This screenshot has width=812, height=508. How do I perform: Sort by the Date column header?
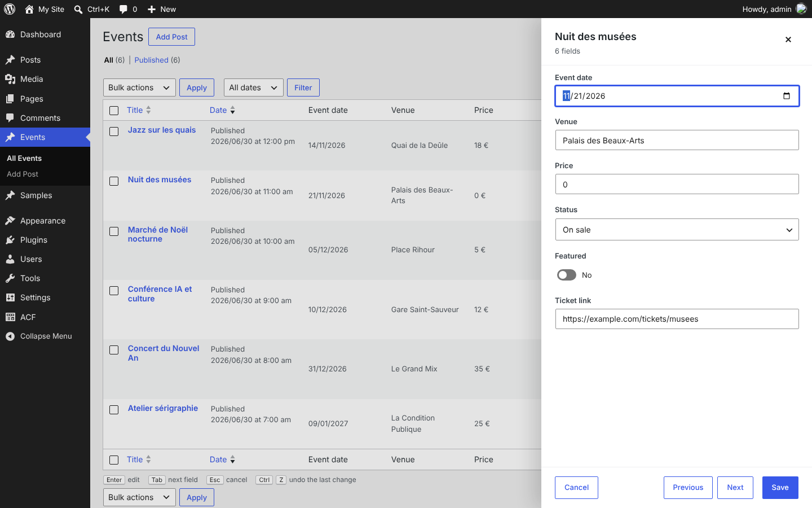click(222, 110)
